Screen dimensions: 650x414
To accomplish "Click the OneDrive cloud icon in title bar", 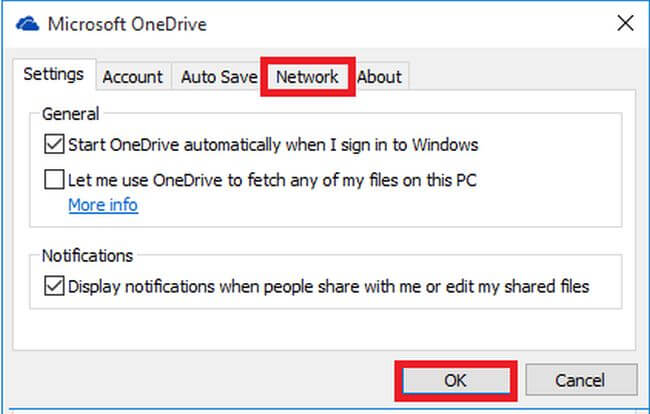I will (28, 22).
